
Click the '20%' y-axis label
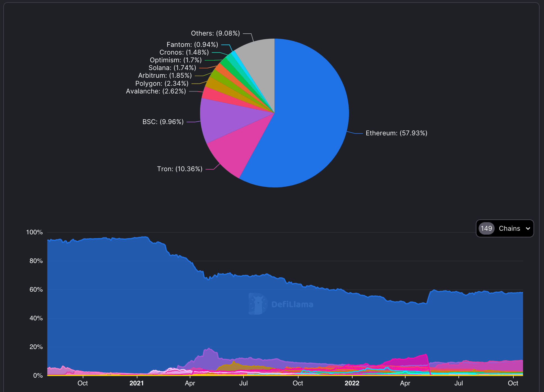[x=36, y=347]
